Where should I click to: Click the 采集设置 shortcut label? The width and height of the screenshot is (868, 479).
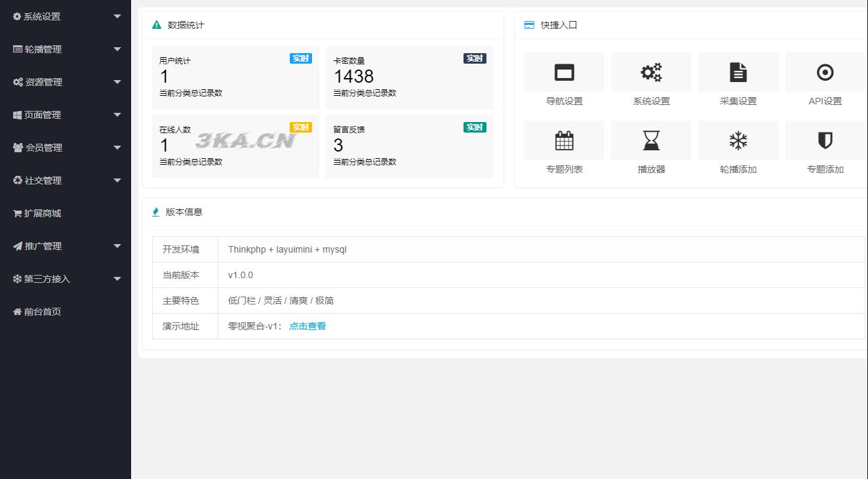738,101
